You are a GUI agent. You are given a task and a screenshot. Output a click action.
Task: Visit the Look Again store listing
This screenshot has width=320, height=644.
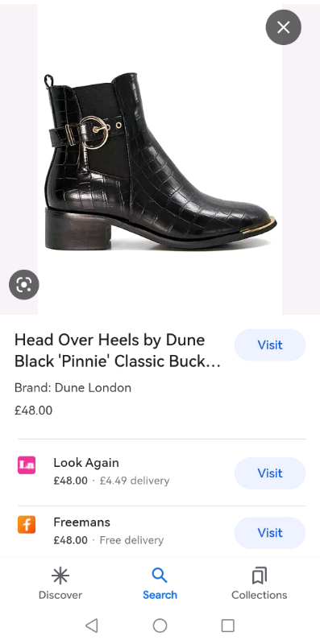270,473
